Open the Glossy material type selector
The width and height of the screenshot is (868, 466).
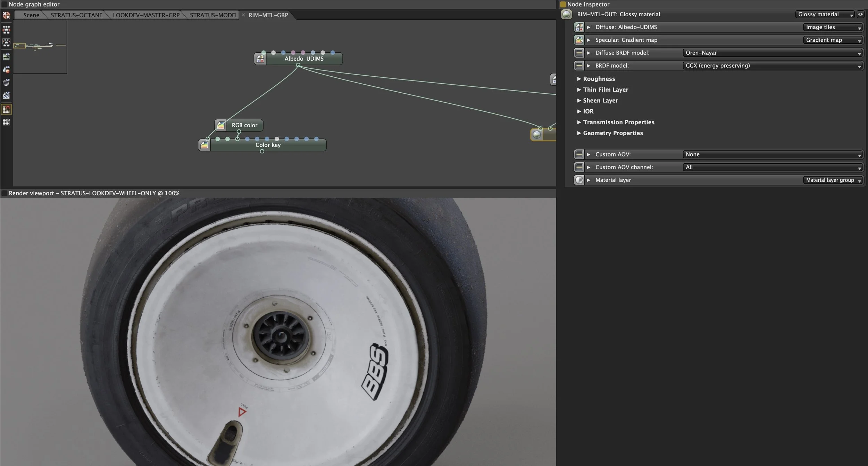(825, 14)
